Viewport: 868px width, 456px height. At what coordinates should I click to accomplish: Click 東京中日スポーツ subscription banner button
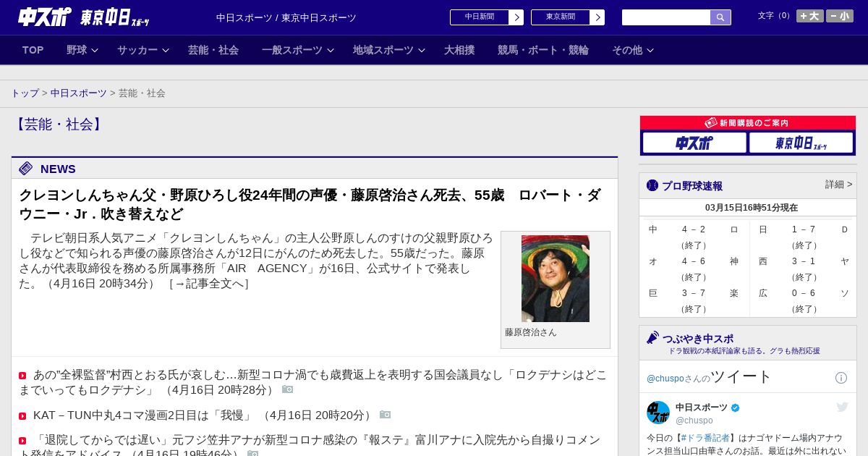[801, 143]
